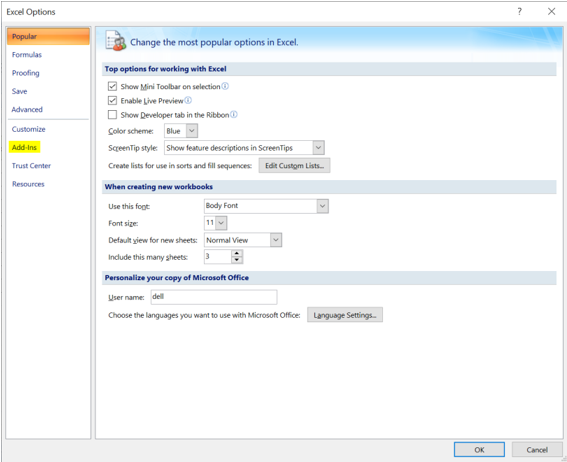Decrease sheet count with the down spinner arrow

(237, 260)
